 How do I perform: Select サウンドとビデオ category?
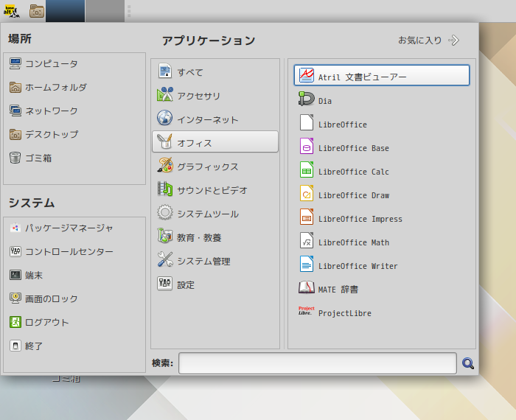[x=215, y=190]
